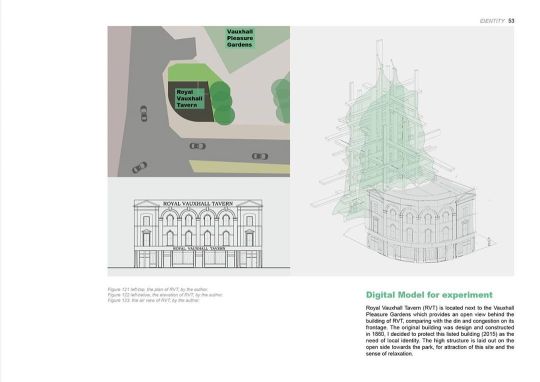Select the trees at the right edge of the map

281,100
